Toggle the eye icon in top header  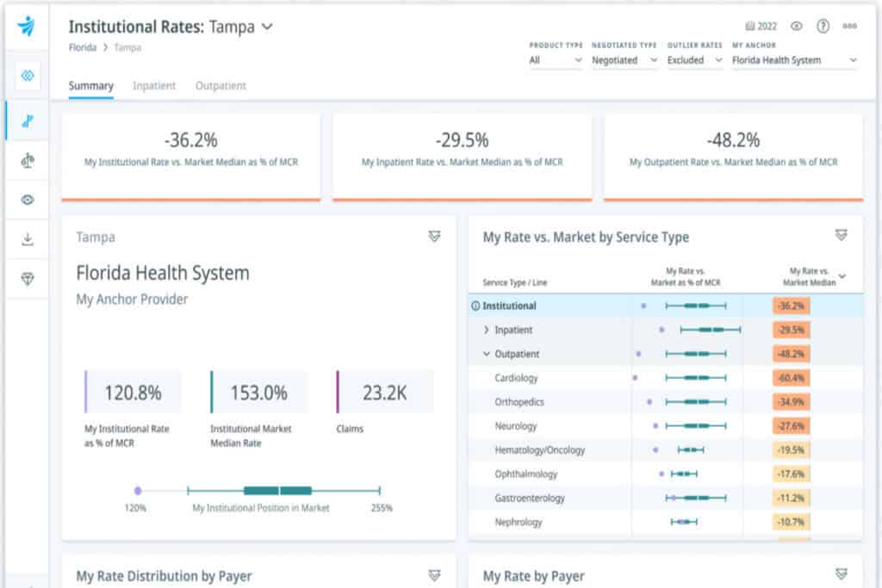[797, 27]
